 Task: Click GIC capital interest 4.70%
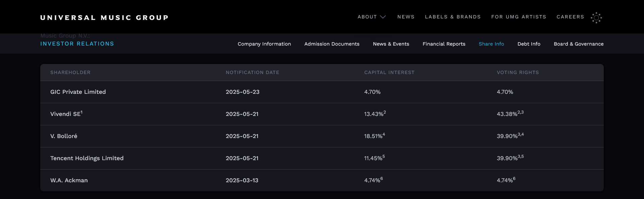click(372, 92)
